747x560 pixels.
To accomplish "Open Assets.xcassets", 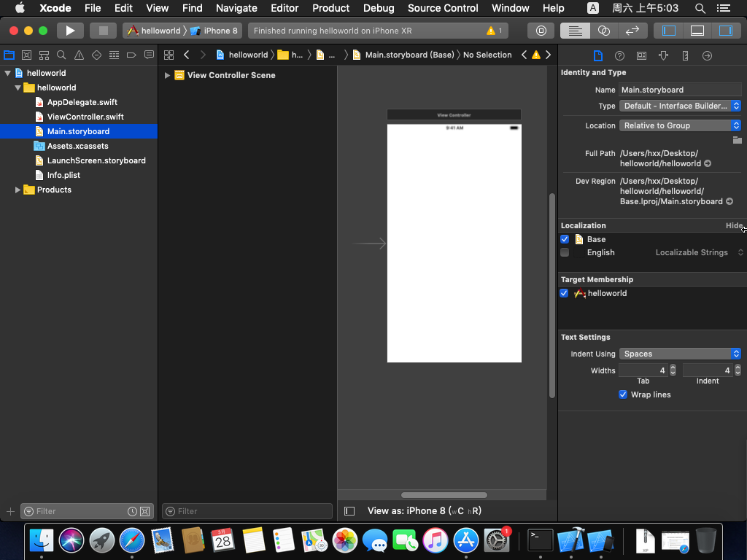I will coord(77,146).
